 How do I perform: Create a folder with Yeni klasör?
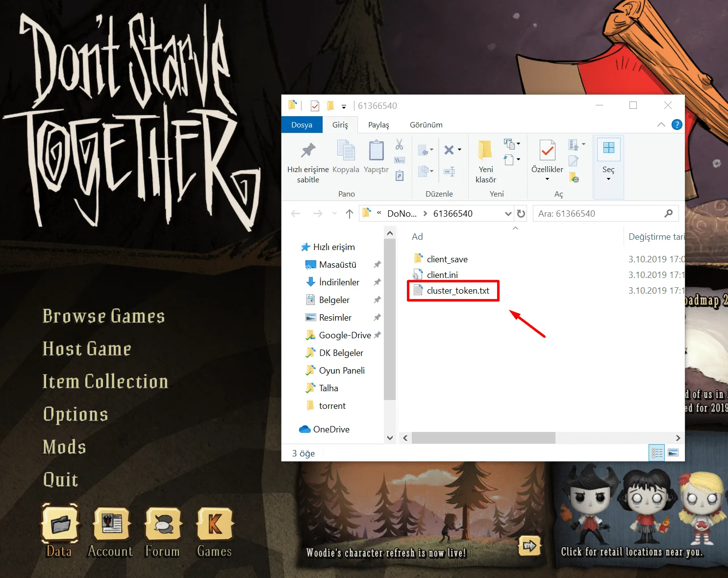click(x=485, y=162)
